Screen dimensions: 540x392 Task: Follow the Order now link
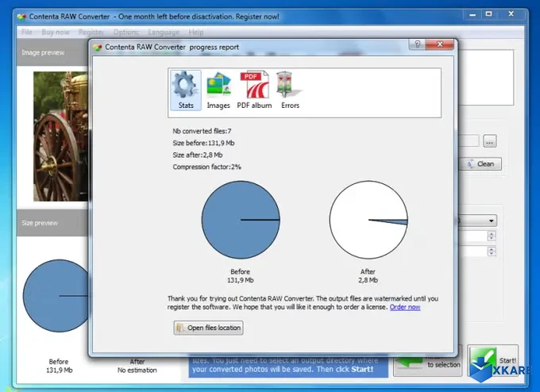point(405,307)
